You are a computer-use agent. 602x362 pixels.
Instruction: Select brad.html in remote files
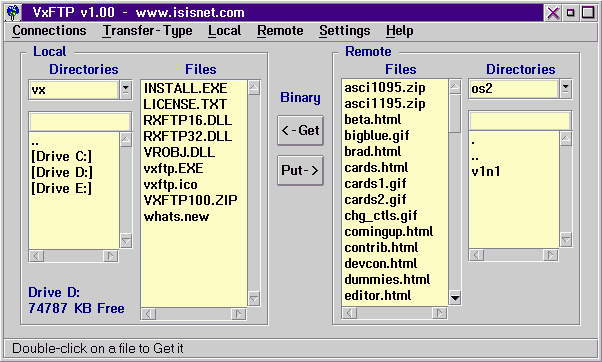point(372,152)
